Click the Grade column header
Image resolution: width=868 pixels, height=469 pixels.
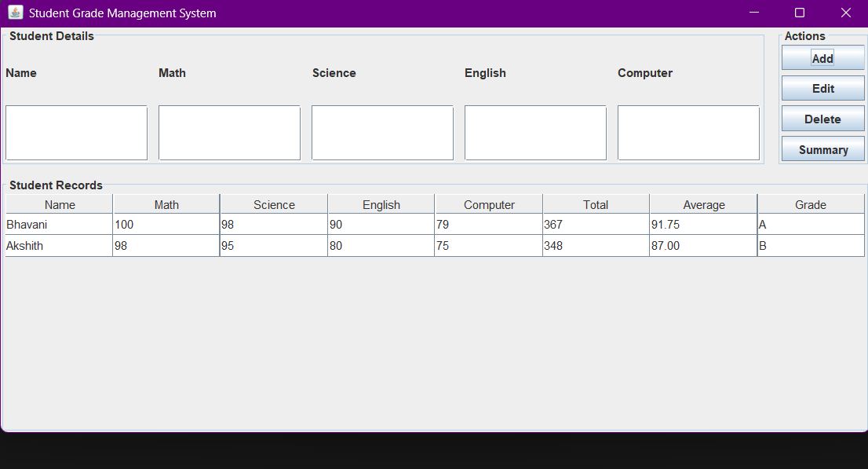point(811,205)
